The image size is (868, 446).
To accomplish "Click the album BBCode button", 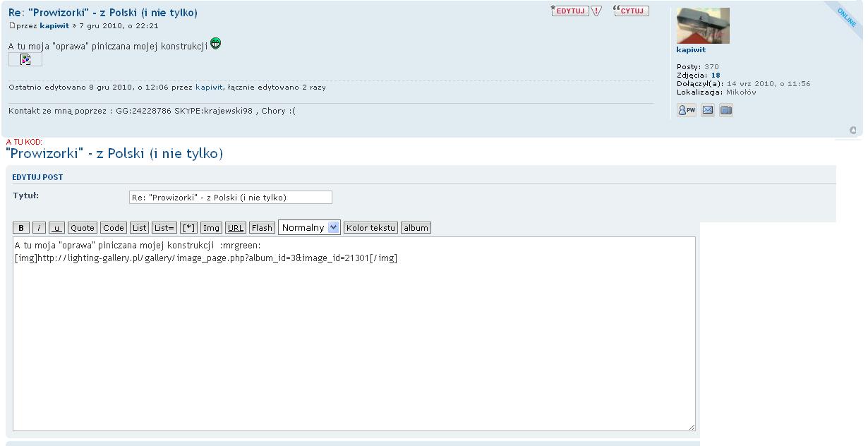I will (416, 227).
